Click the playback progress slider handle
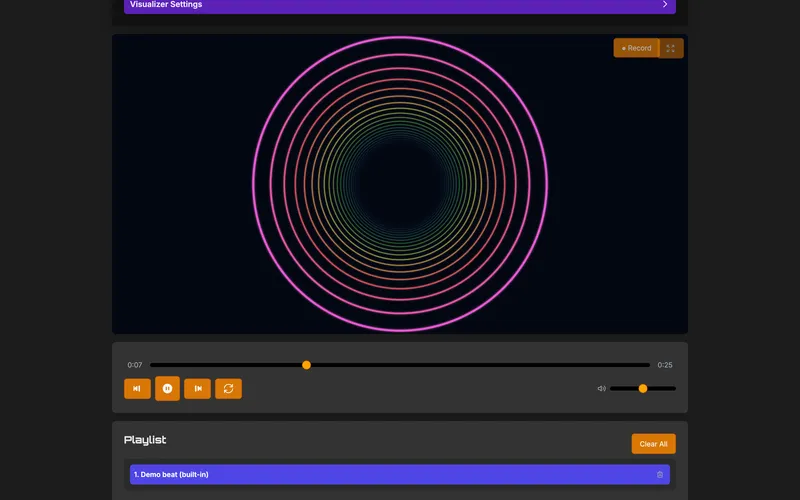The height and width of the screenshot is (500, 800). coord(306,365)
